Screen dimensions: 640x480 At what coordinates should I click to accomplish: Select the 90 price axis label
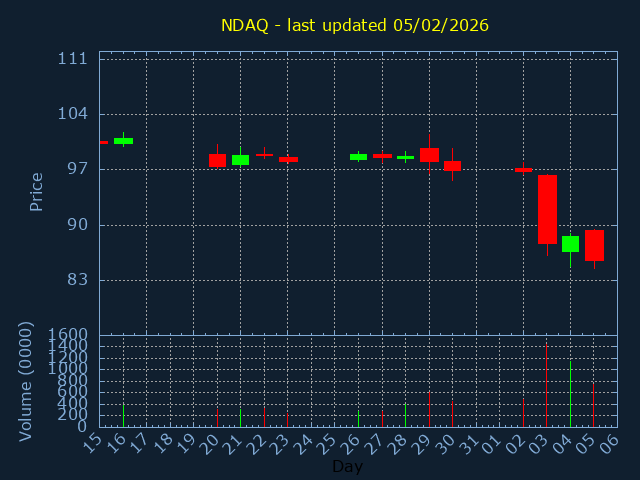(78, 224)
